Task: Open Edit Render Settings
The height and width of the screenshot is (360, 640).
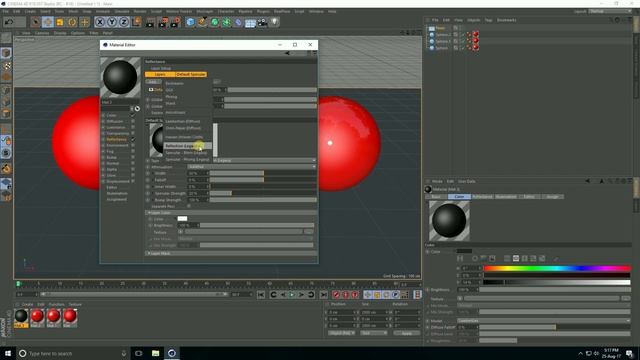Action: [x=176, y=22]
